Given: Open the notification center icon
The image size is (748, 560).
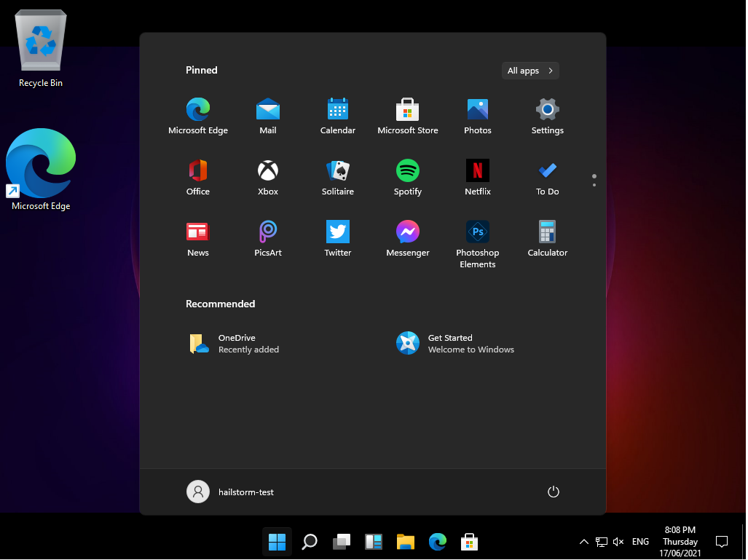Looking at the screenshot, I should click(x=721, y=542).
